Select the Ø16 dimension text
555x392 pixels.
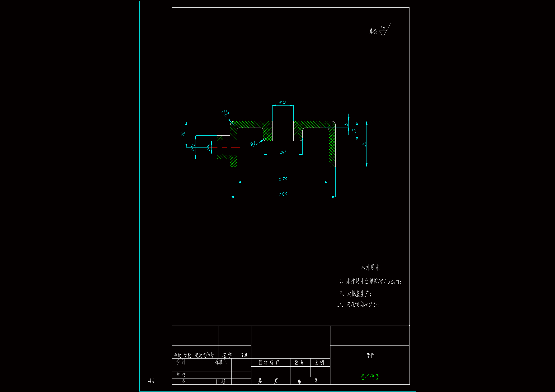[x=282, y=103]
